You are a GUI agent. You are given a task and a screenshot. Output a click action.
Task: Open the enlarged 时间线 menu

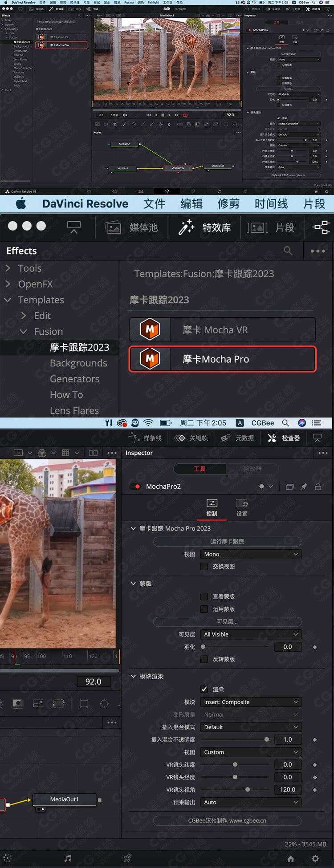click(271, 204)
